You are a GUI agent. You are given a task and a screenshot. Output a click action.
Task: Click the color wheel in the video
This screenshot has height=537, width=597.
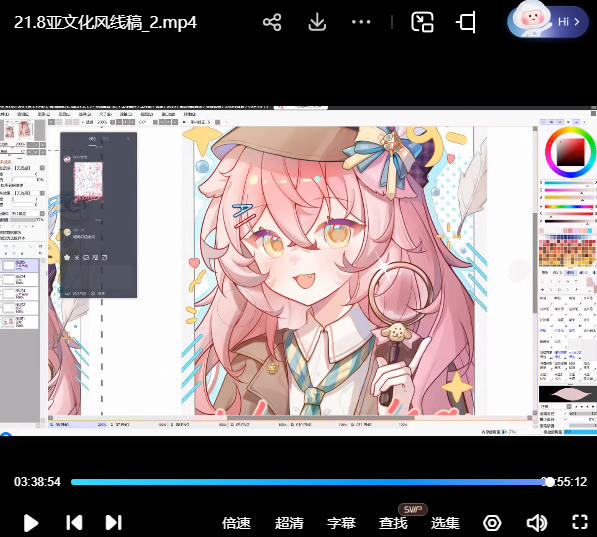[570, 152]
